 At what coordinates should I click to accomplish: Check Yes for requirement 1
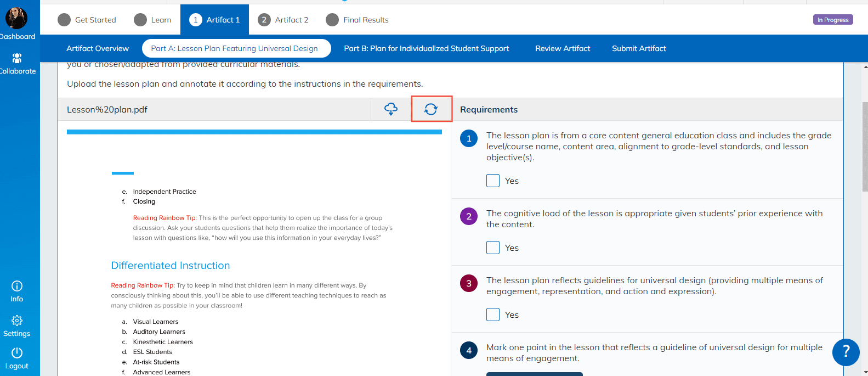click(x=493, y=181)
